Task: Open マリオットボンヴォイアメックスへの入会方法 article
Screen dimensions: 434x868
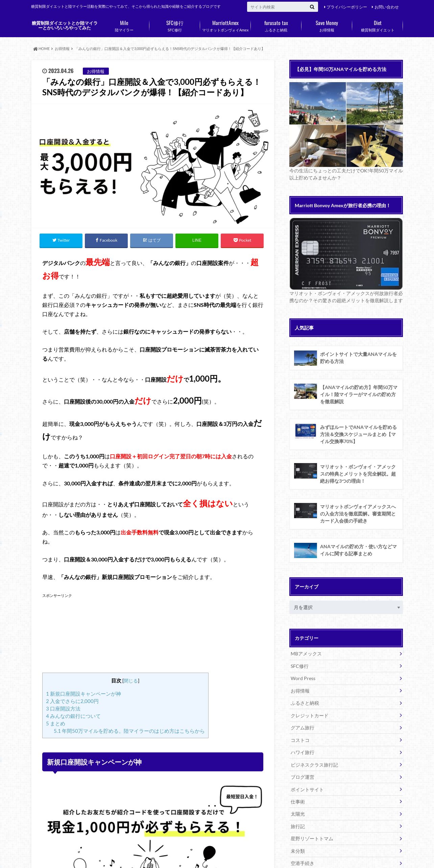Action: (x=346, y=514)
